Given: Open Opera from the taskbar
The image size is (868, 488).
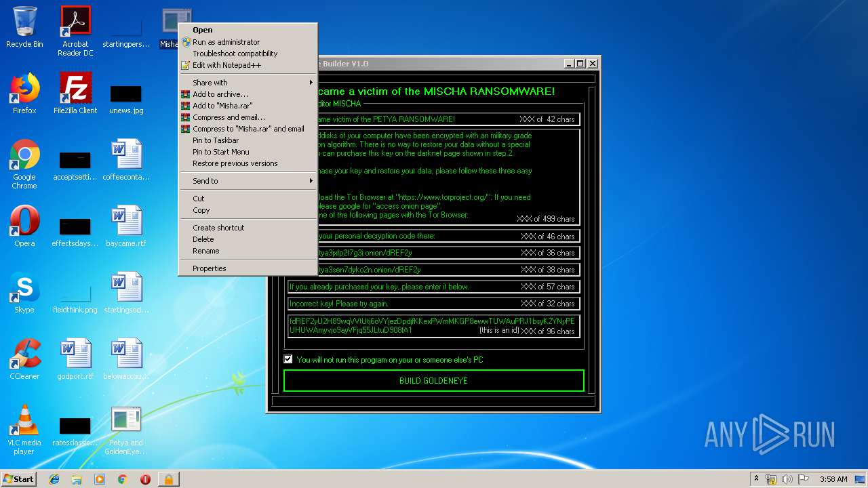Looking at the screenshot, I should click(145, 479).
